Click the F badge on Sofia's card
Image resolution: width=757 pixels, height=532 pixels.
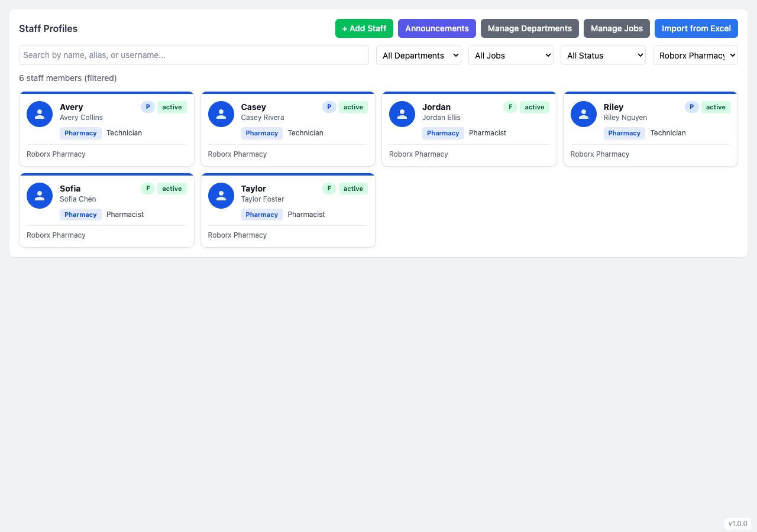(x=148, y=189)
